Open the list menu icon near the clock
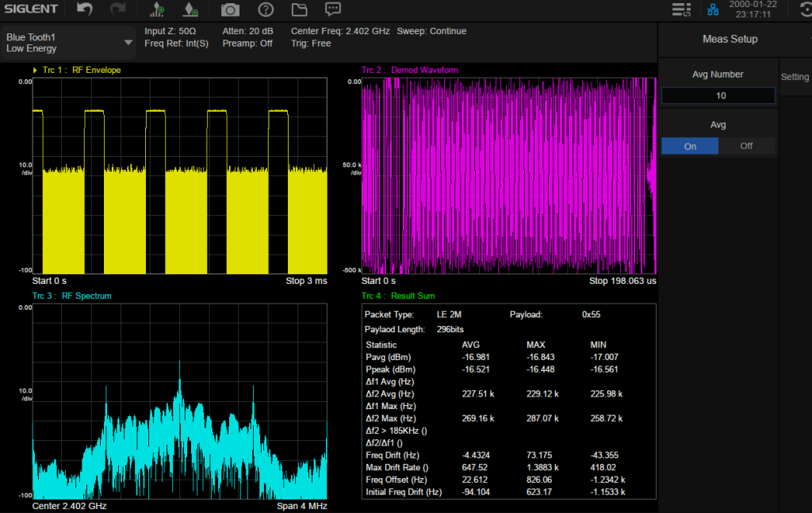The image size is (812, 513). pyautogui.click(x=680, y=10)
